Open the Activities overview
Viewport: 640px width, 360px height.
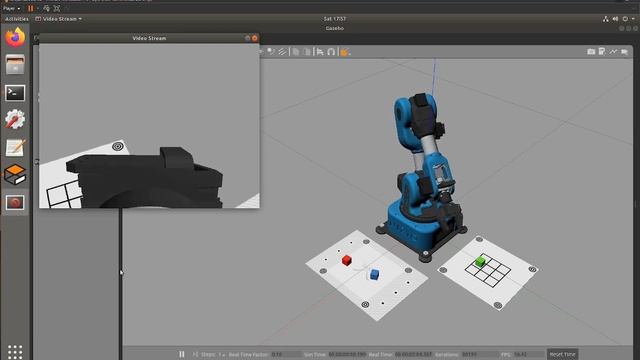coord(17,19)
